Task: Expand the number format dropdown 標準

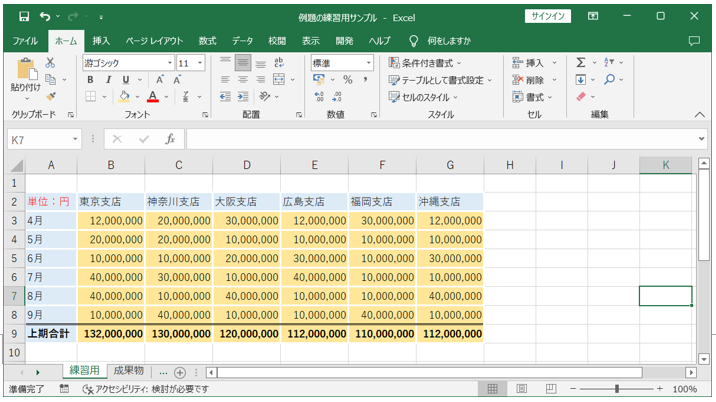Action: tap(341, 63)
